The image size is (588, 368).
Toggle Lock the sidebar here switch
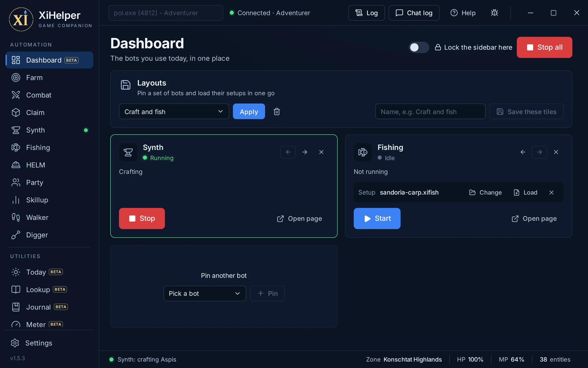point(419,47)
